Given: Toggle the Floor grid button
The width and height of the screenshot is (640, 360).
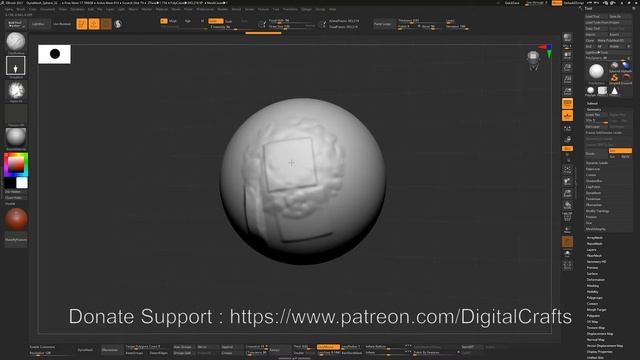Looking at the screenshot, I should [x=567, y=116].
